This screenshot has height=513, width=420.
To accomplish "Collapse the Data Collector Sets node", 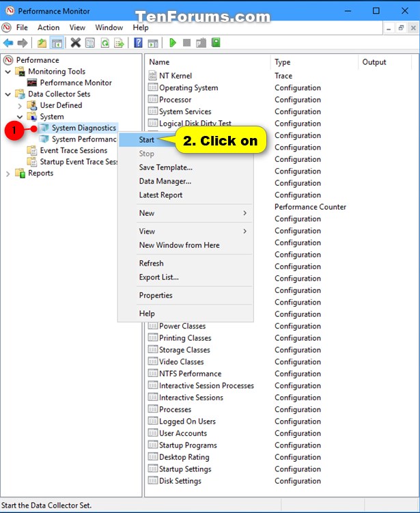I will tap(8, 94).
